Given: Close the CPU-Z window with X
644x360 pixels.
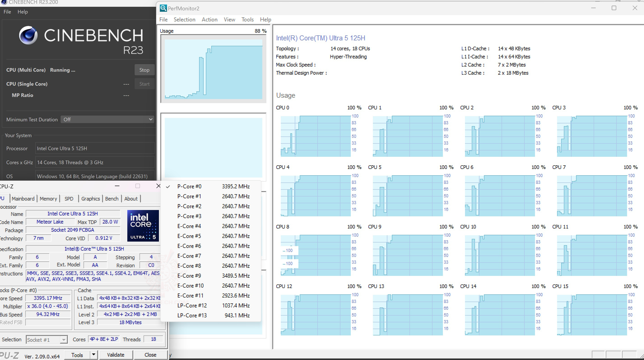Looking at the screenshot, I should pos(158,186).
